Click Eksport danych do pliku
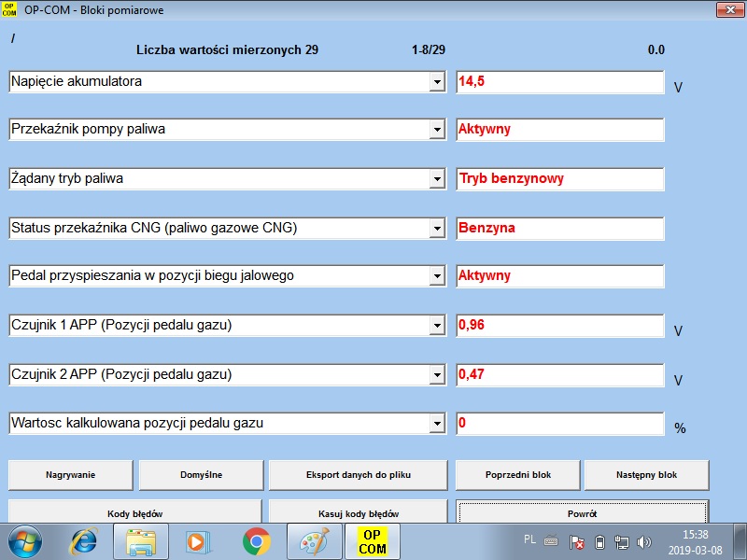This screenshot has width=747, height=560. pyautogui.click(x=359, y=475)
